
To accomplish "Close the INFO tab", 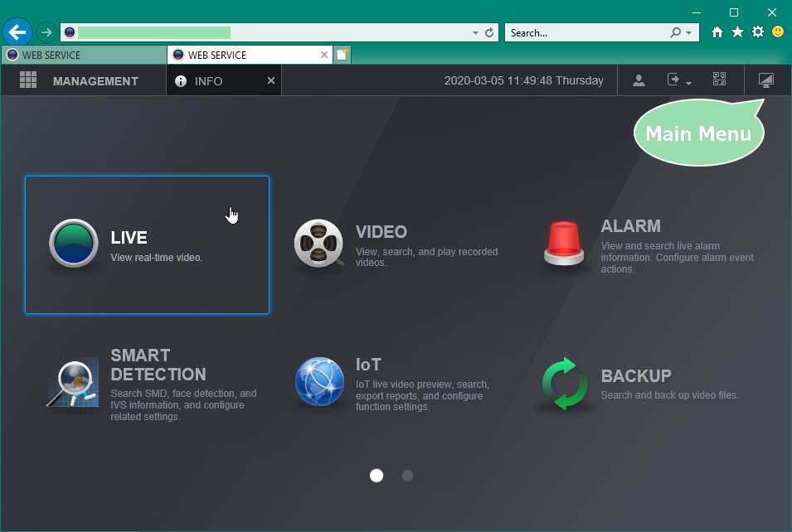I will (270, 80).
